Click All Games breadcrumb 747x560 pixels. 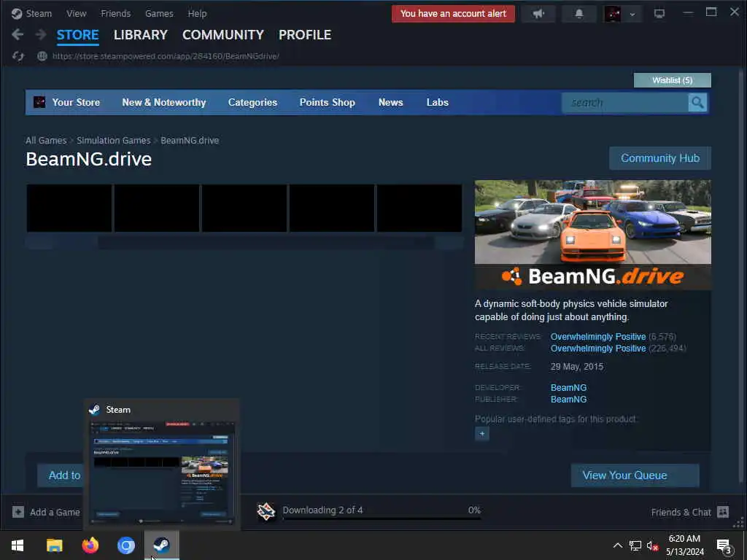(x=46, y=141)
